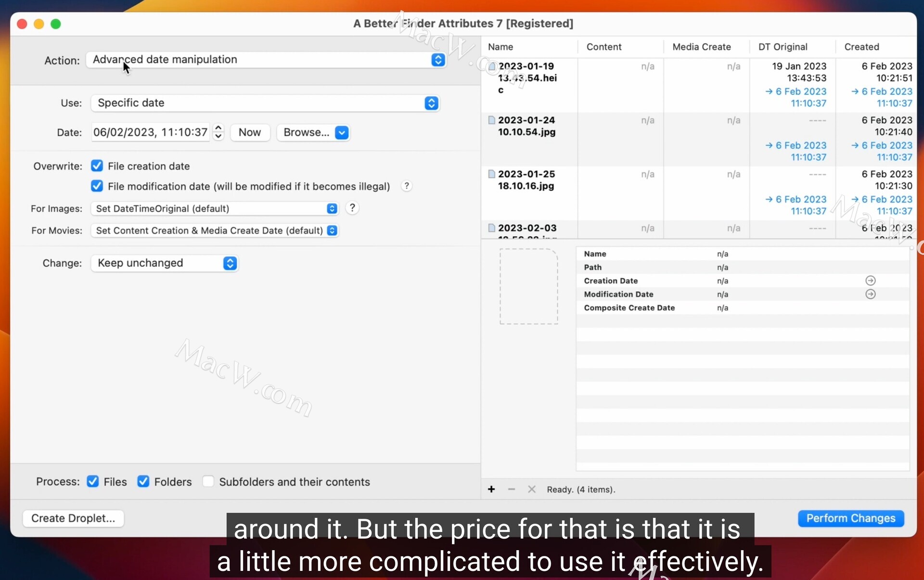Viewport: 924px width, 580px height.
Task: Toggle the Process Folders checkbox
Action: pos(143,481)
